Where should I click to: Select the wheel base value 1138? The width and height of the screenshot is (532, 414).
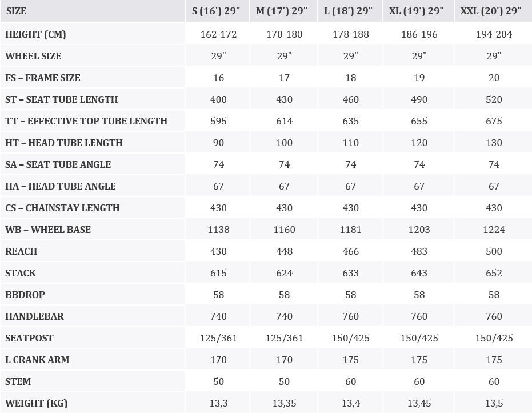point(218,230)
